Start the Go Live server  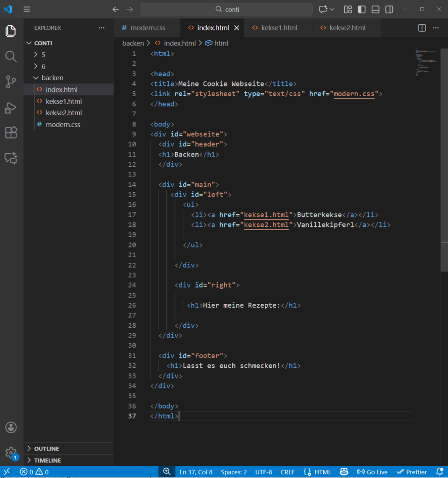[x=372, y=472]
